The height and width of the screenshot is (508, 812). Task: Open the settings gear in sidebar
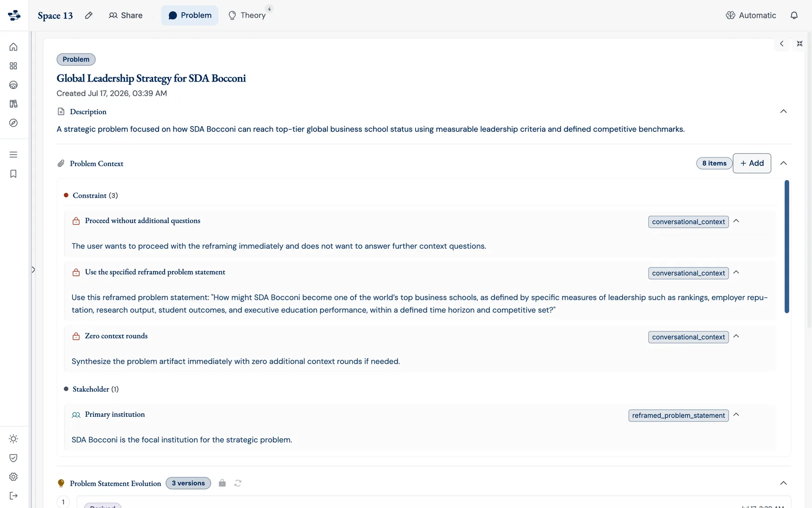point(14,477)
